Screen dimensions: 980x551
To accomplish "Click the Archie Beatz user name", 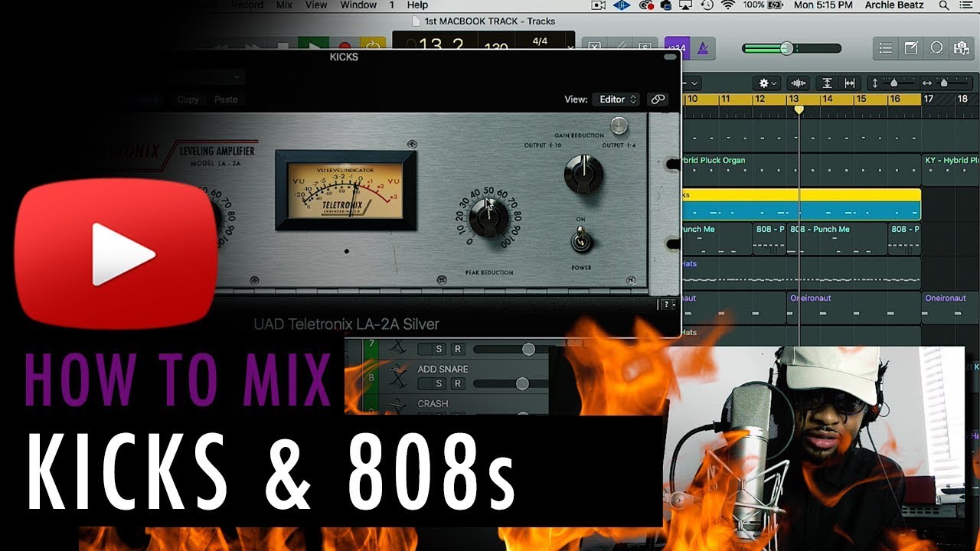I will click(895, 5).
